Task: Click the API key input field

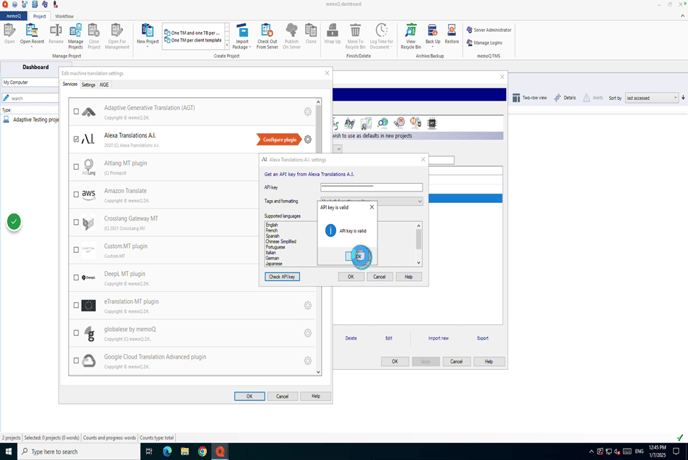Action: pos(371,187)
